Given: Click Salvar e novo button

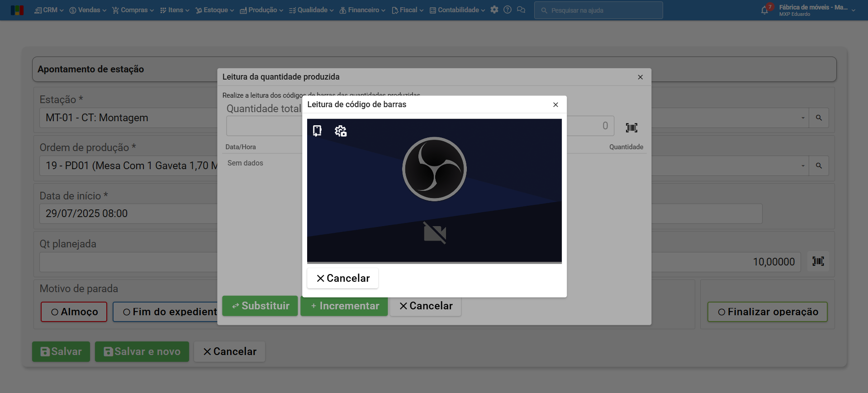Looking at the screenshot, I should (142, 351).
